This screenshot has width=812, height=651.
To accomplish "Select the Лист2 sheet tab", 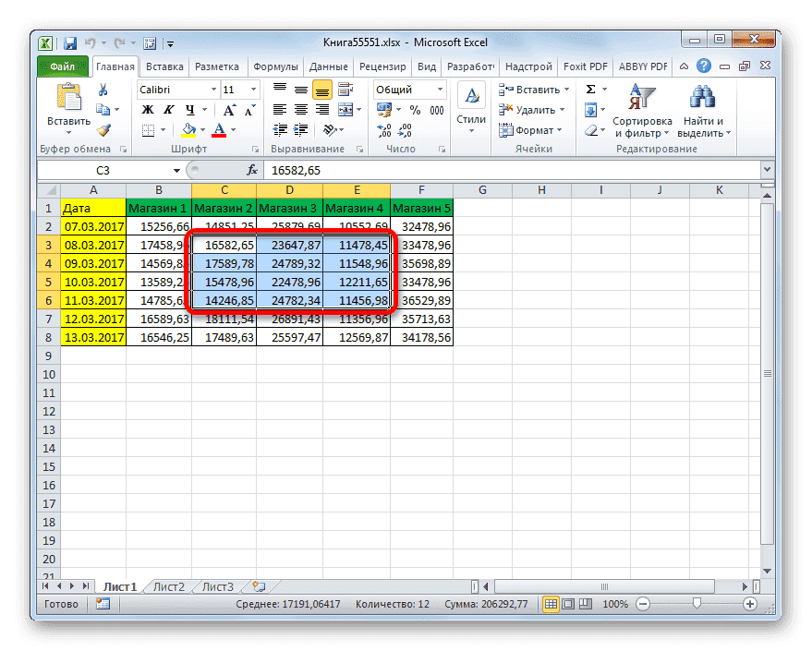I will click(x=169, y=585).
